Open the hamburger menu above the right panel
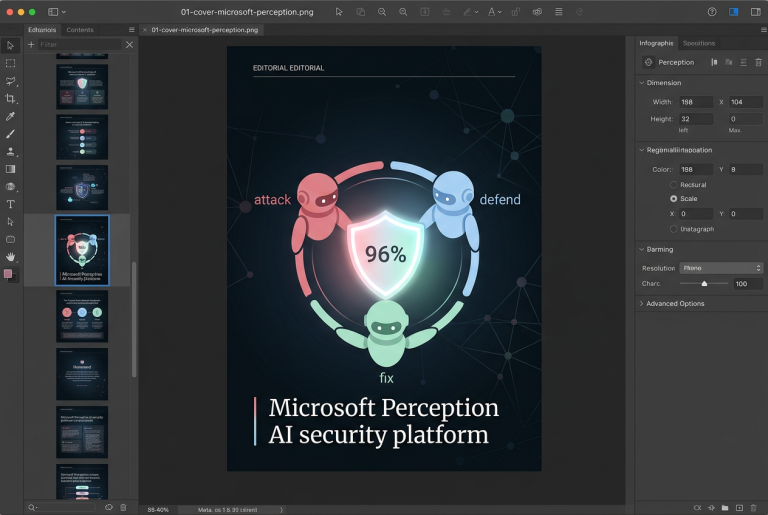Screen dimensions: 768x515 click(x=763, y=30)
